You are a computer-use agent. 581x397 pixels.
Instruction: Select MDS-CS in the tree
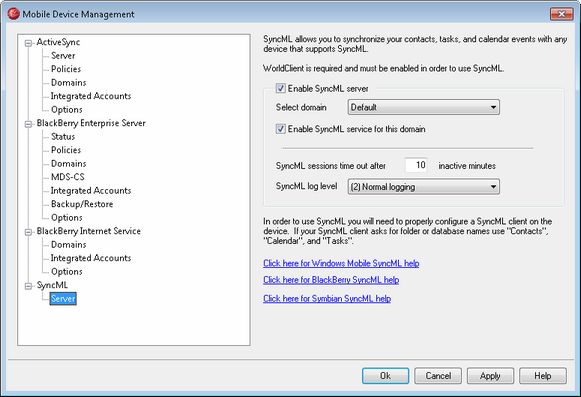(x=68, y=177)
